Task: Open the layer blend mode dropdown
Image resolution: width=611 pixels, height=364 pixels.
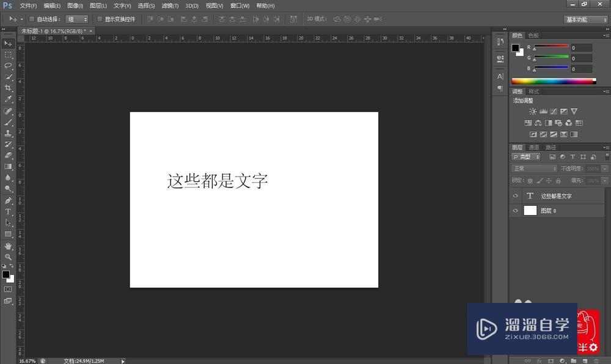Action: click(533, 169)
